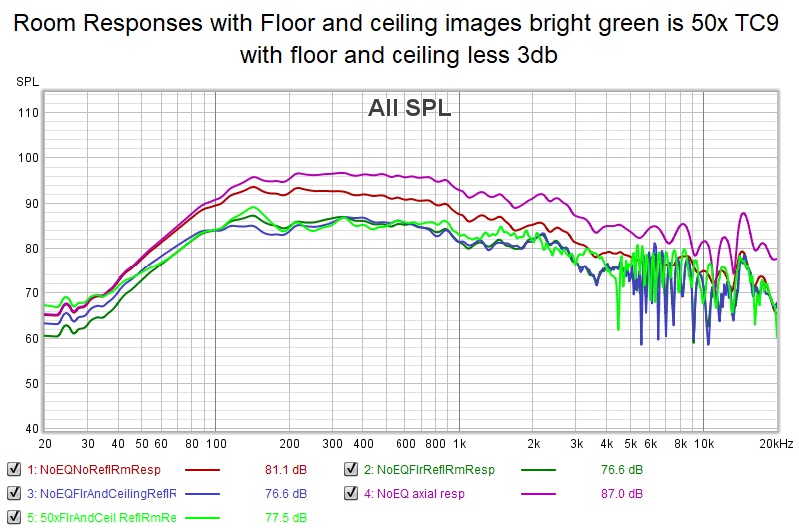Screen dimensions: 799x532
Task: Click the 50 tick on the SPL axis
Action: point(32,384)
